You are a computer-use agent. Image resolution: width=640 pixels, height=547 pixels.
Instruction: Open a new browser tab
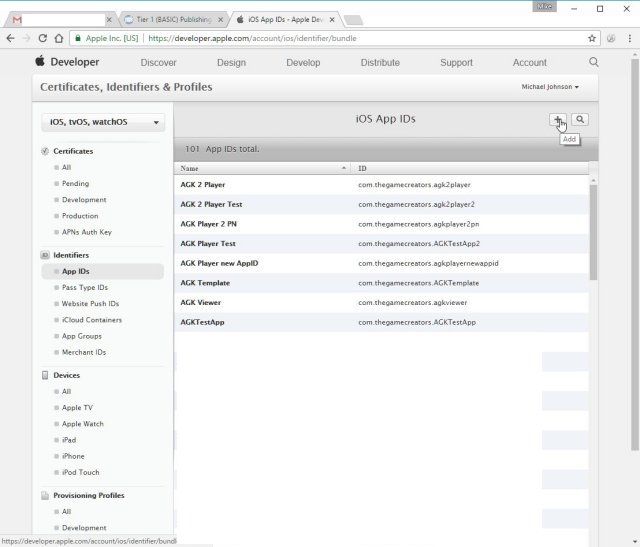pyautogui.click(x=353, y=20)
